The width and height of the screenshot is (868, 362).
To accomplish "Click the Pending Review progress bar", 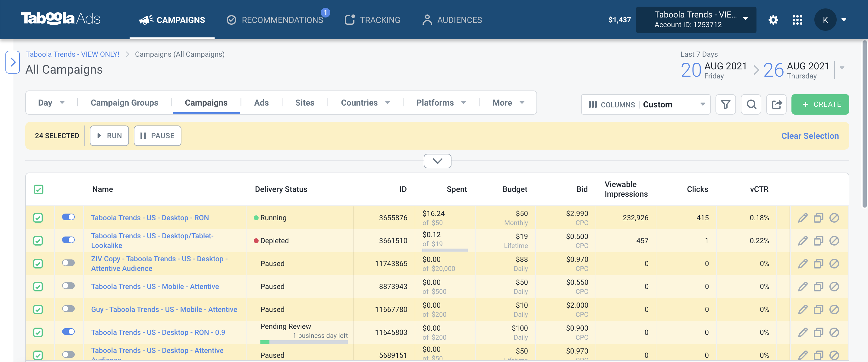I will [x=303, y=342].
